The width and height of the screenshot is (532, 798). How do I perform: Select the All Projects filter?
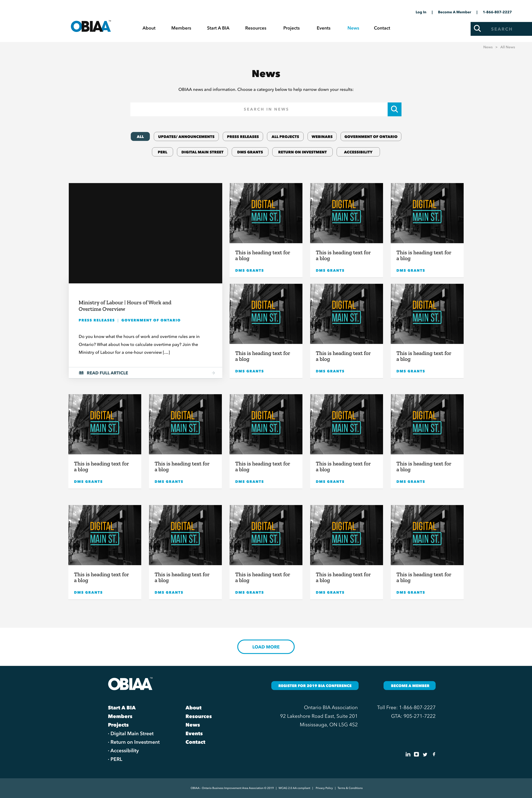click(x=285, y=137)
